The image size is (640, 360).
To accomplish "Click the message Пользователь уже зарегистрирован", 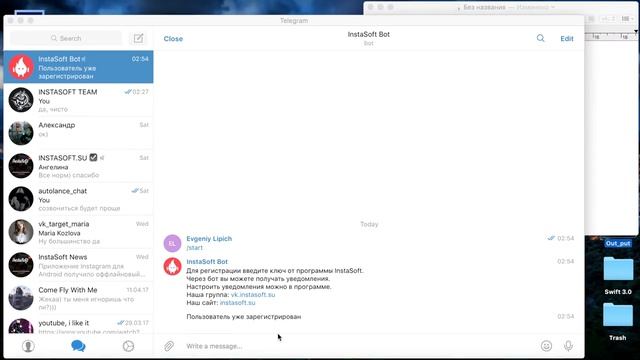I will (244, 317).
